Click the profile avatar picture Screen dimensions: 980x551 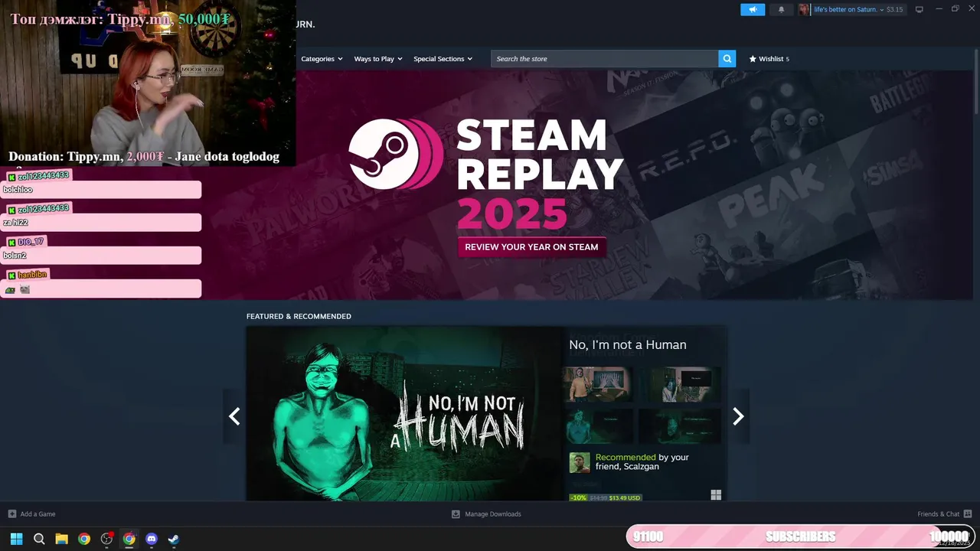pyautogui.click(x=804, y=9)
